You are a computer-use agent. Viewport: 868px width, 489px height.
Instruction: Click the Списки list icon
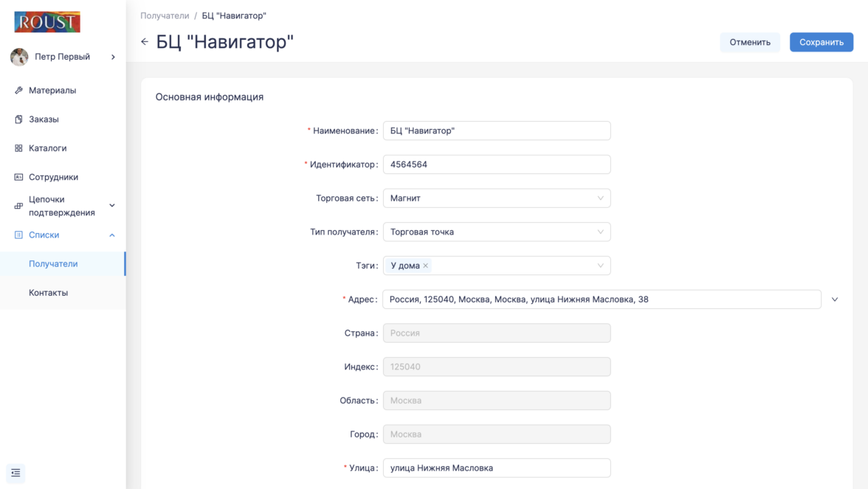pyautogui.click(x=18, y=235)
